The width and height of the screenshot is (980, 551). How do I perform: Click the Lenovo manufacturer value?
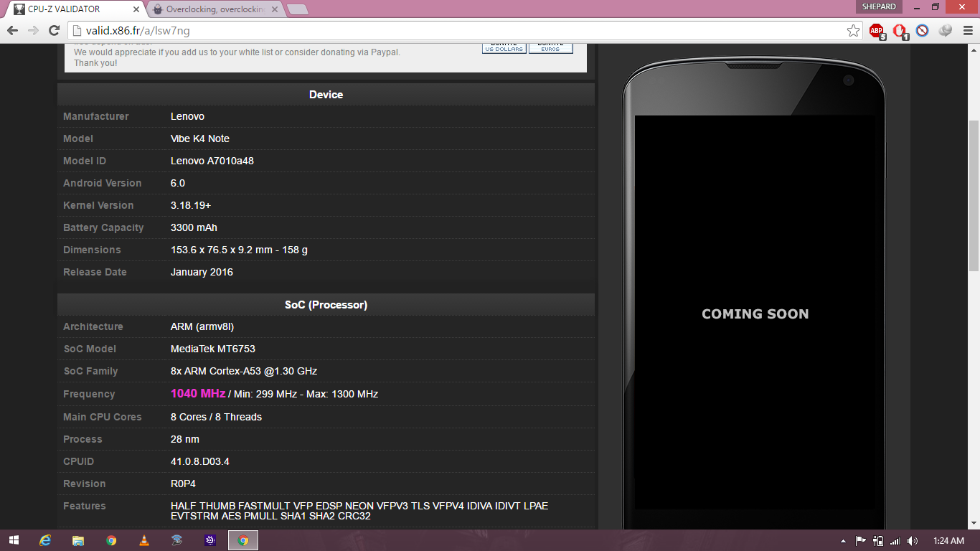(187, 116)
